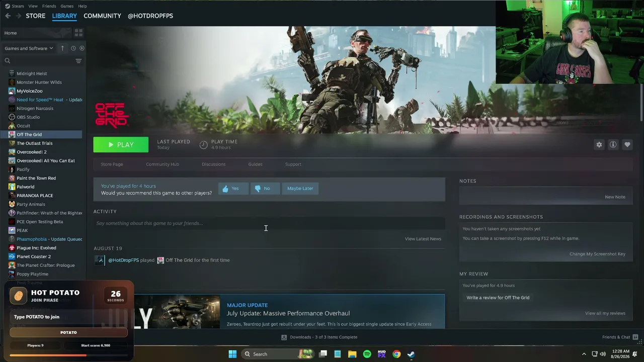644x362 pixels.
Task: Click the thumbs-down No recommend button
Action: pyautogui.click(x=265, y=189)
